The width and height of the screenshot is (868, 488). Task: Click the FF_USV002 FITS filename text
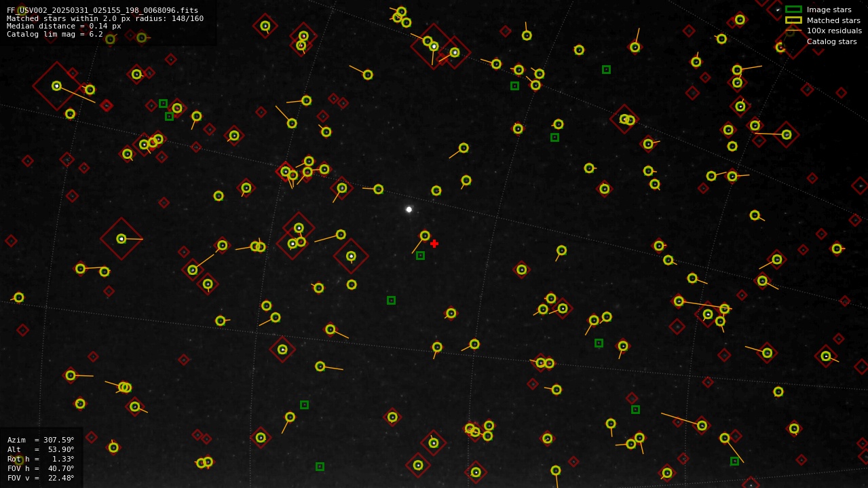102,11
